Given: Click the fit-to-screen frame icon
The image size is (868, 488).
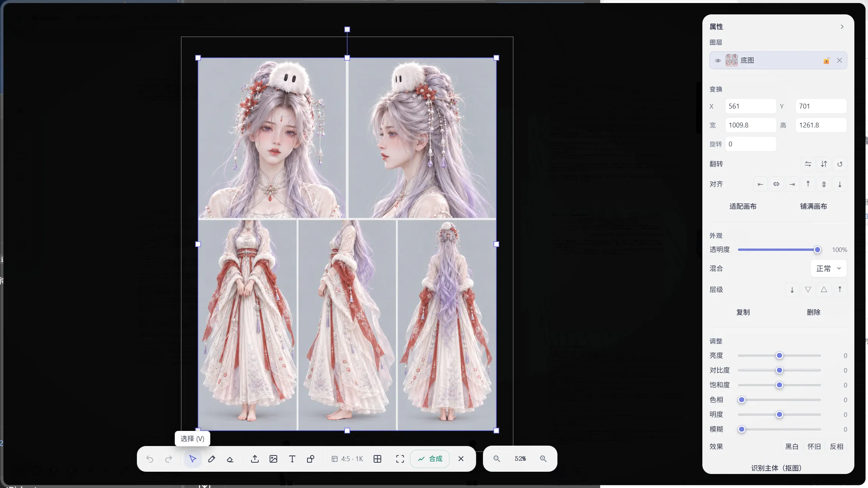Looking at the screenshot, I should [400, 459].
